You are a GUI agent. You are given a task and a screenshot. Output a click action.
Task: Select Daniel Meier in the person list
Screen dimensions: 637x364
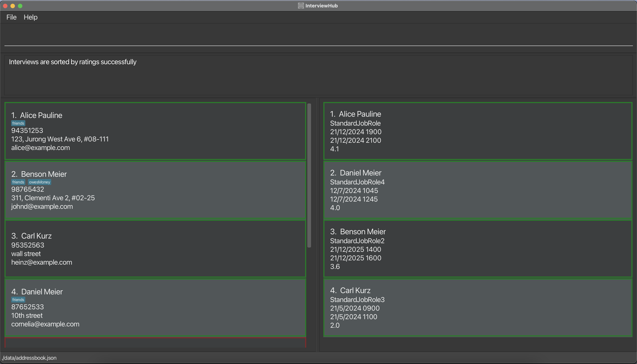(x=155, y=307)
